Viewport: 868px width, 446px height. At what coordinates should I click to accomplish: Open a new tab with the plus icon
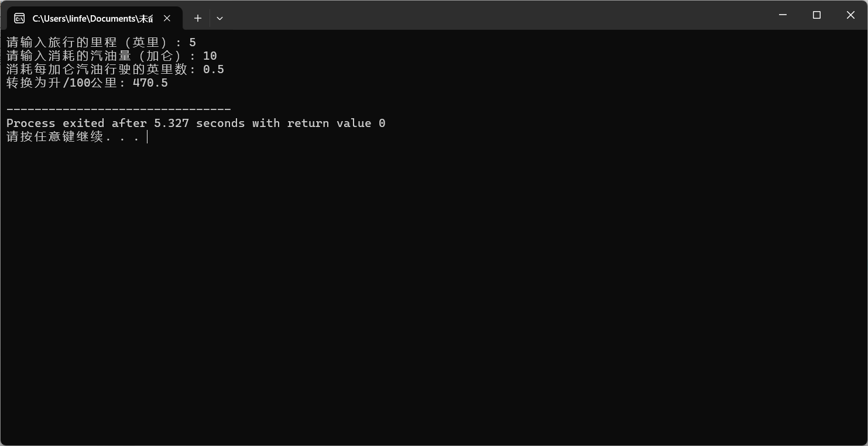pos(198,18)
